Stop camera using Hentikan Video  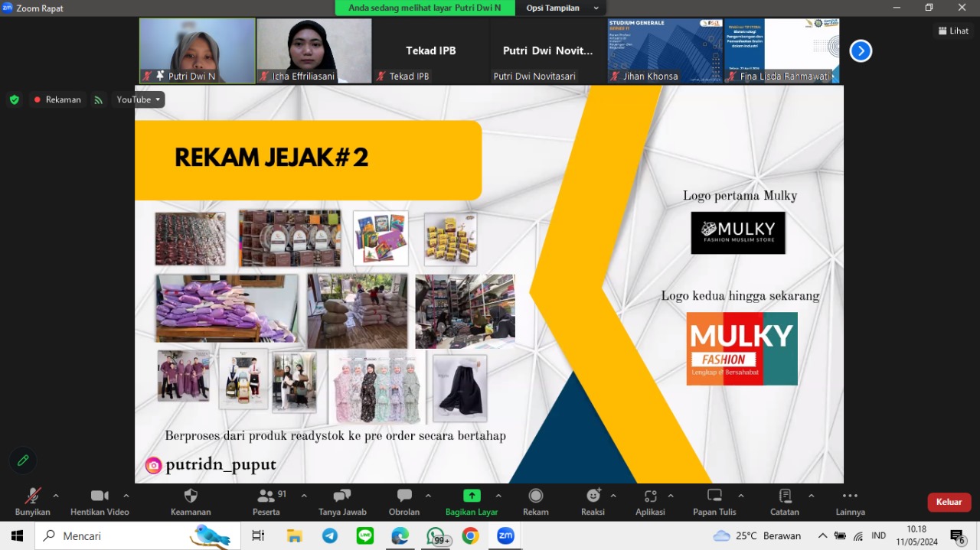[100, 501]
